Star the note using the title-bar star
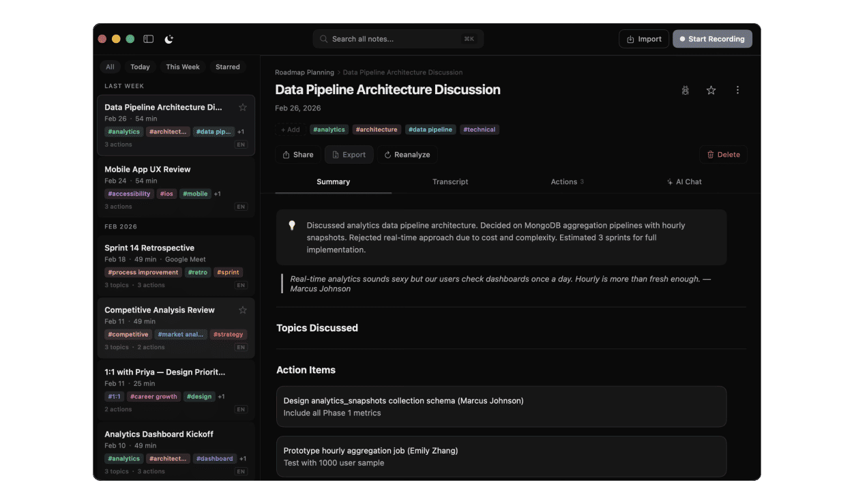This screenshot has height=504, width=854. [711, 90]
